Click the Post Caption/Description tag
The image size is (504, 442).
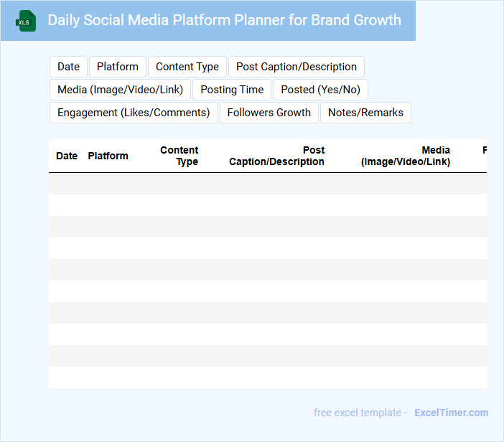click(x=297, y=67)
